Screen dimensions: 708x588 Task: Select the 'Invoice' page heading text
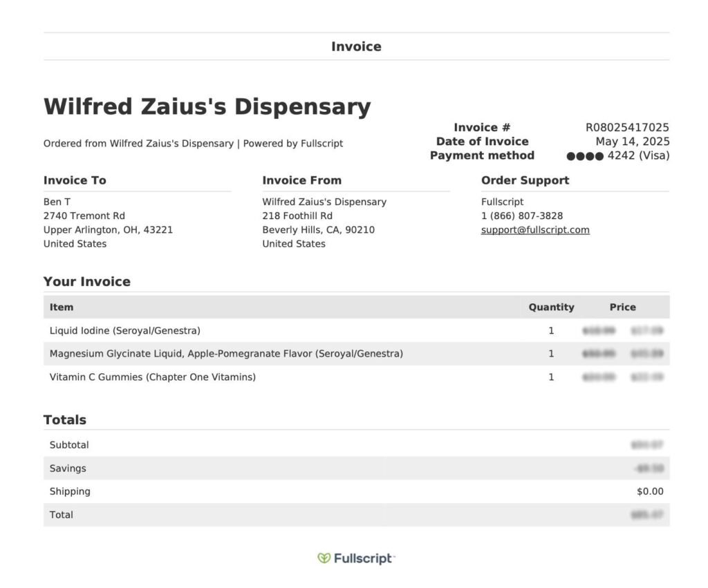[x=356, y=46]
